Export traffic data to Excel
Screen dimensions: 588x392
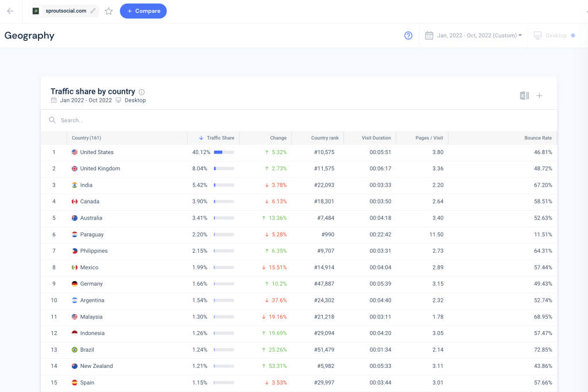[524, 95]
